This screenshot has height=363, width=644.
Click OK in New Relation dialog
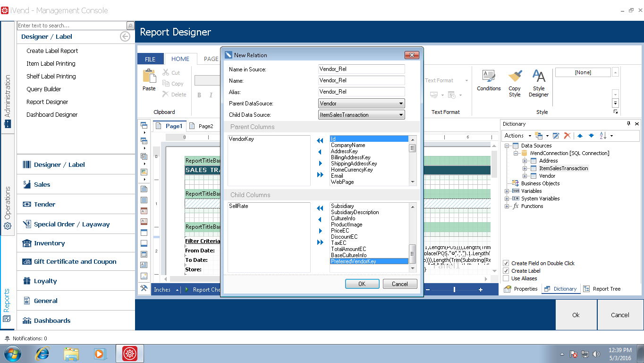(x=362, y=284)
